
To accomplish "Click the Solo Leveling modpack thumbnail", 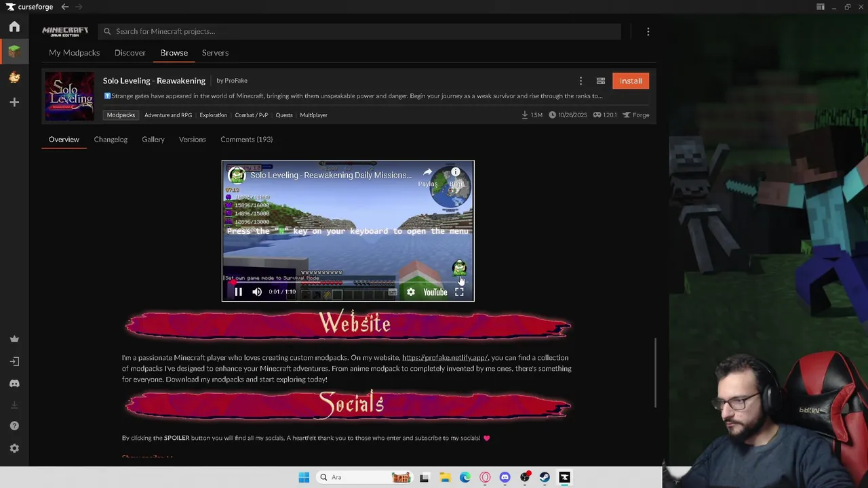I will click(70, 96).
